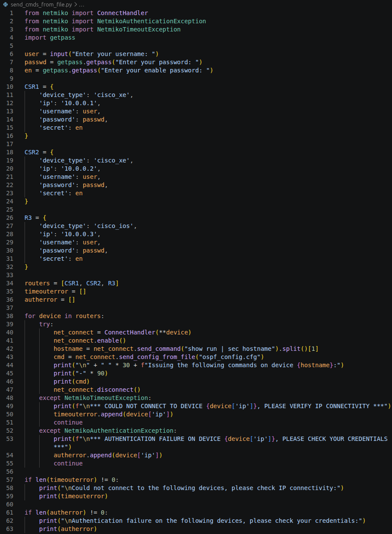This screenshot has width=392, height=534.
Task: Click 'except NetmikoAuthenticationException:' on line 52
Action: pyautogui.click(x=108, y=431)
